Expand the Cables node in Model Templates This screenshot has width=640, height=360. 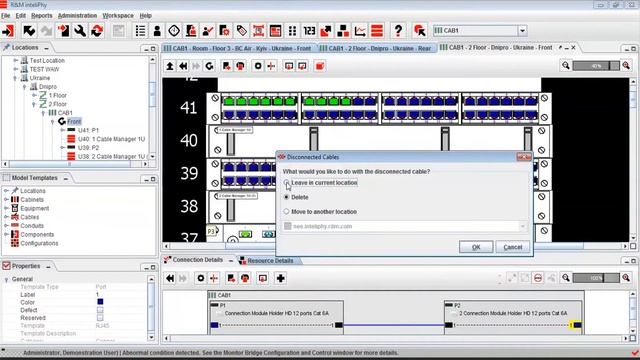[6, 217]
